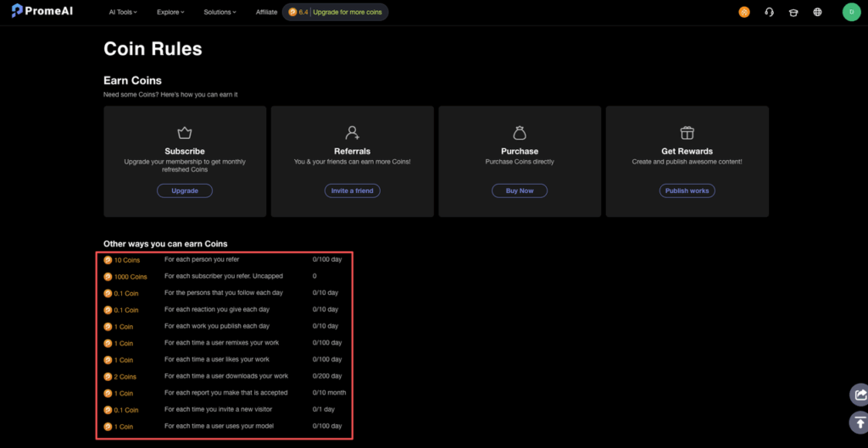Click Invite a friend button

coord(352,191)
